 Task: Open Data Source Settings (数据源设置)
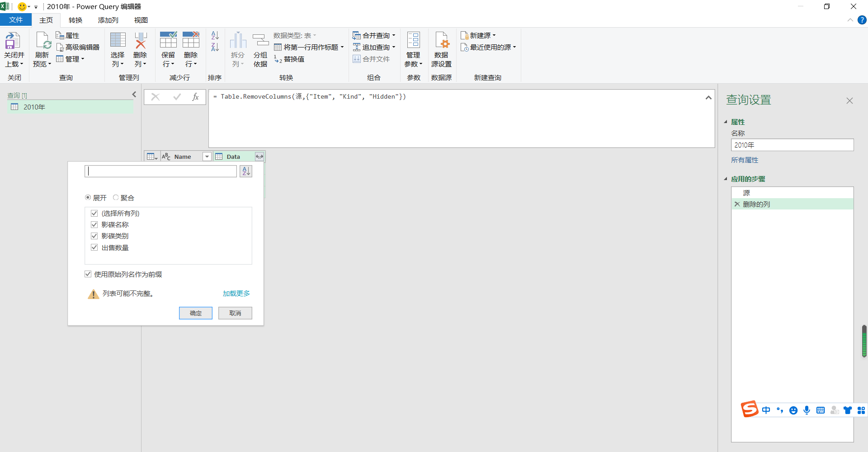pyautogui.click(x=441, y=49)
